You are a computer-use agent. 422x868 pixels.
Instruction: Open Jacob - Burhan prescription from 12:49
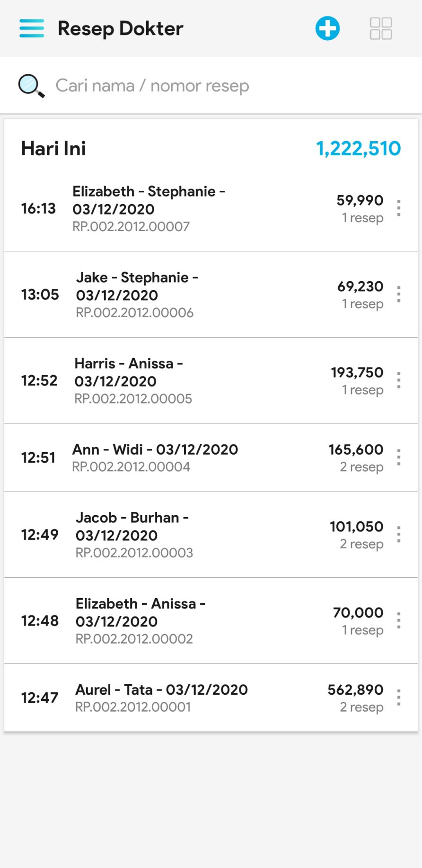(189, 535)
